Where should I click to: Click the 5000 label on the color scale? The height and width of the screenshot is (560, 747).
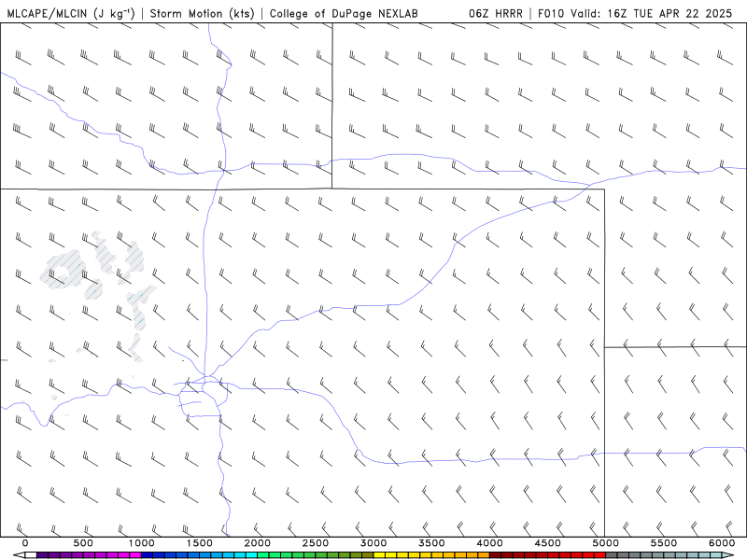pos(606,543)
